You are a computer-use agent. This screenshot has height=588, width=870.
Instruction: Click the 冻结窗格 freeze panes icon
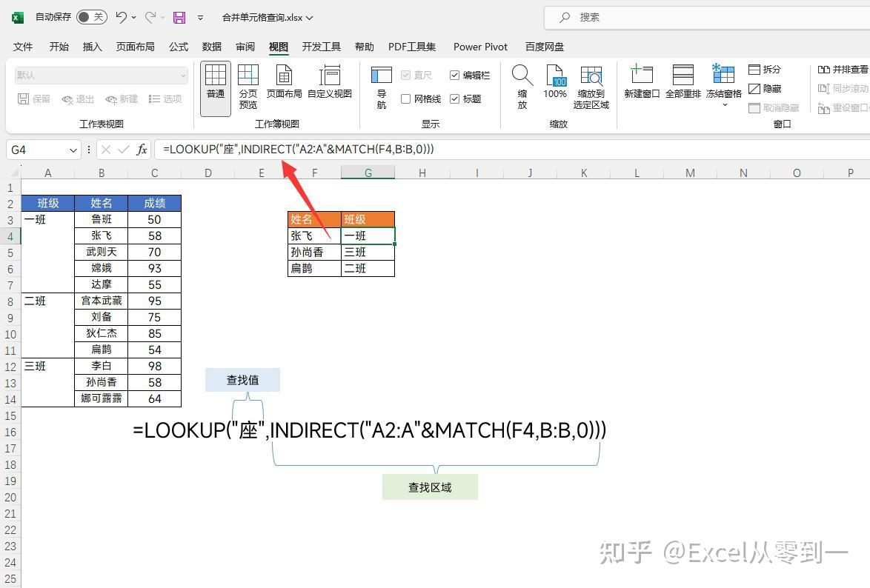tap(723, 74)
